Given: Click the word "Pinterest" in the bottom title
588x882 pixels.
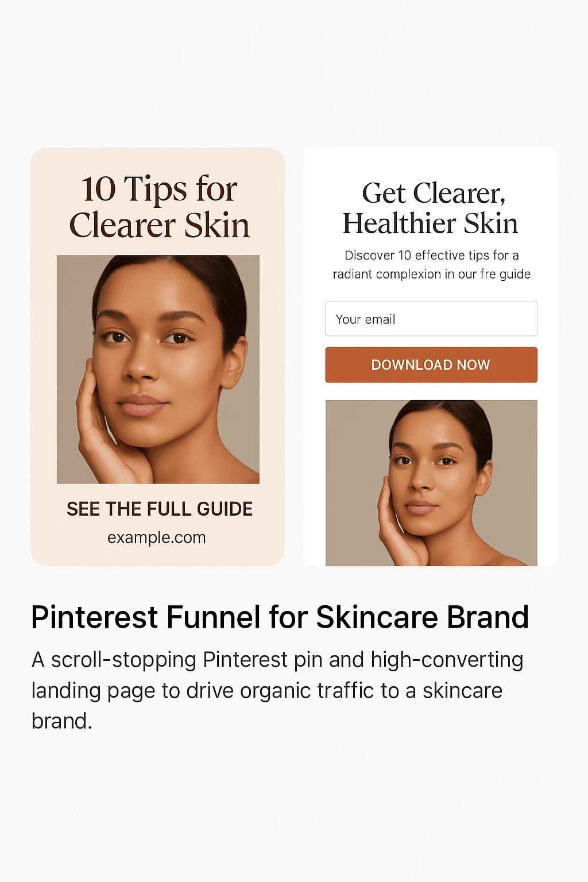Looking at the screenshot, I should [x=95, y=617].
